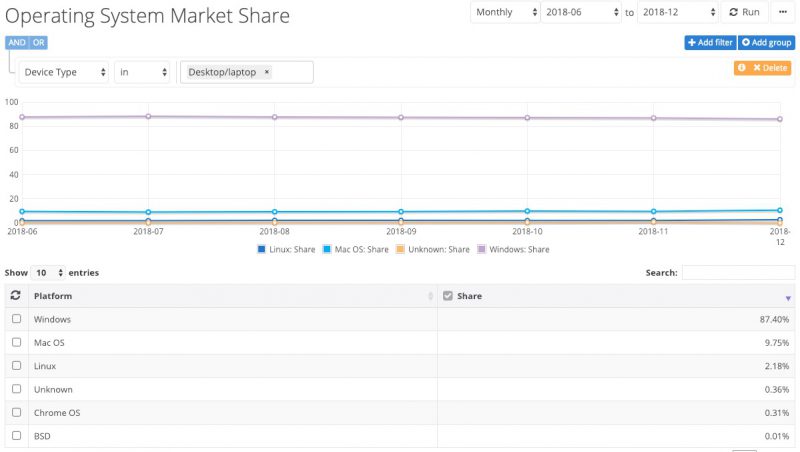Screen dimensions: 800x452
Task: Check the Chrome OS row checkbox
Action: click(16, 412)
